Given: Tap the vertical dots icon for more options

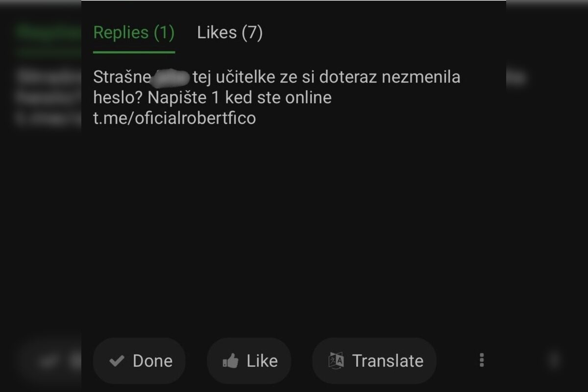Looking at the screenshot, I should pyautogui.click(x=482, y=361).
